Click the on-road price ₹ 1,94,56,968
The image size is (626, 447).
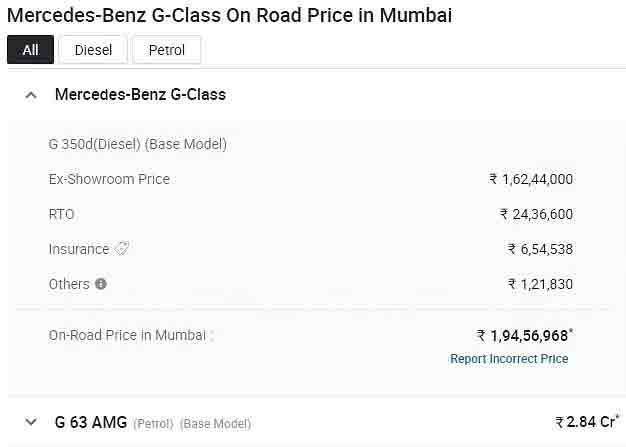pos(524,336)
